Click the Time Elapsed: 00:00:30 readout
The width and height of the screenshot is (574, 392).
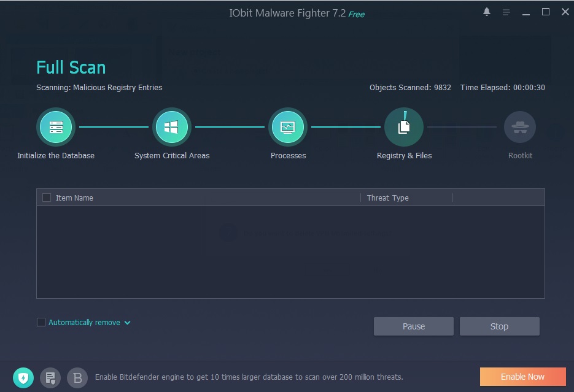(503, 87)
